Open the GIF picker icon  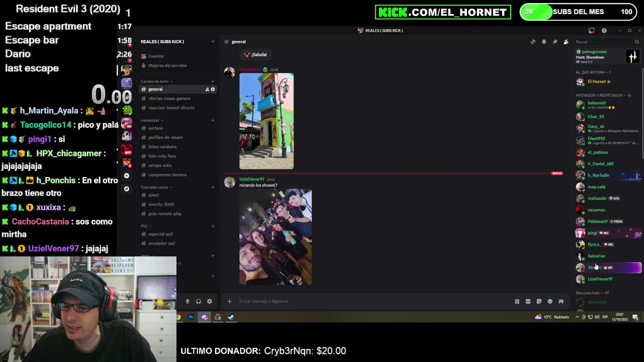pyautogui.click(x=528, y=301)
